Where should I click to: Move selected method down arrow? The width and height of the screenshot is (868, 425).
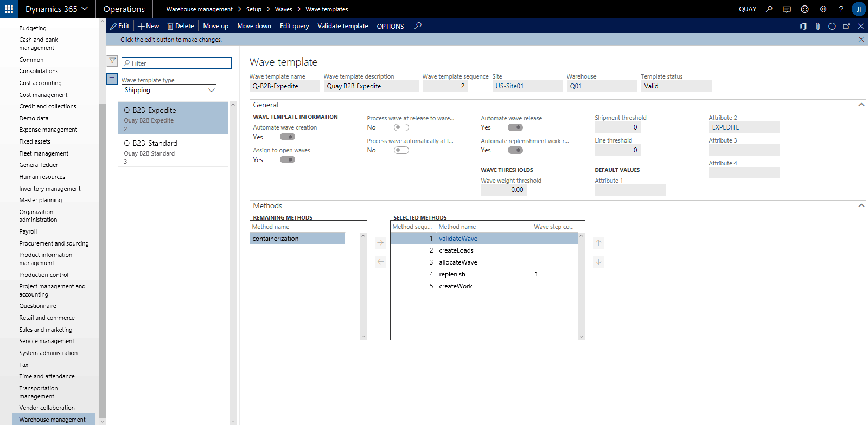tap(598, 262)
